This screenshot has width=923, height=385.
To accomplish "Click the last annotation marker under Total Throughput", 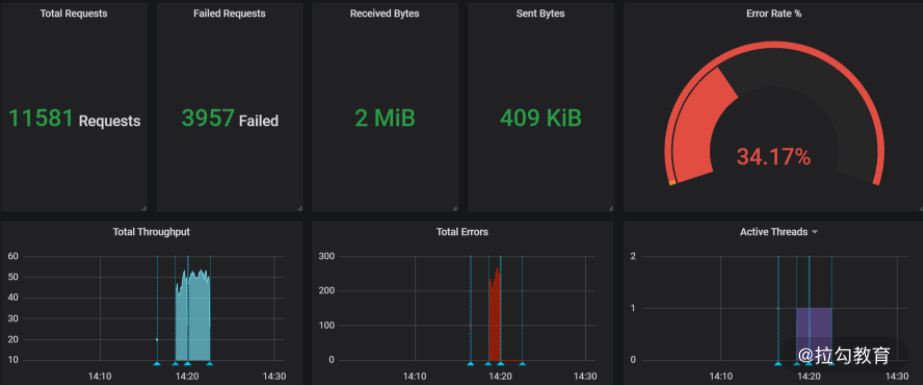I will point(209,364).
